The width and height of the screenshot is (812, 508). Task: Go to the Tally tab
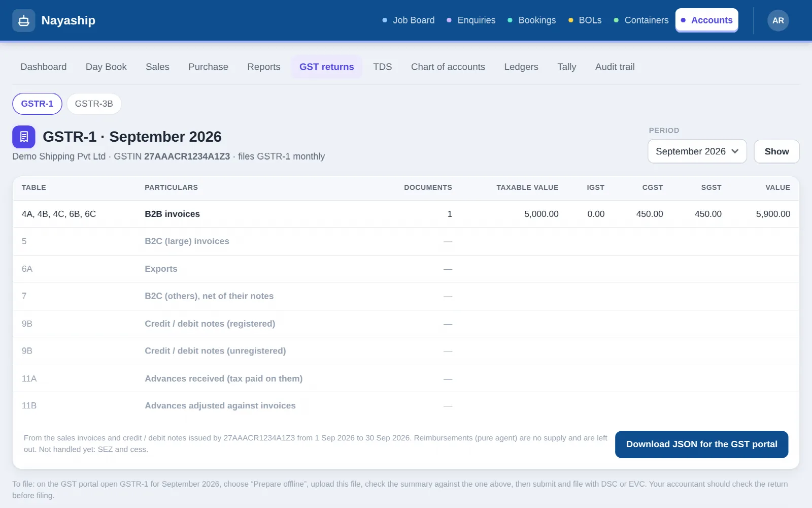click(x=567, y=67)
